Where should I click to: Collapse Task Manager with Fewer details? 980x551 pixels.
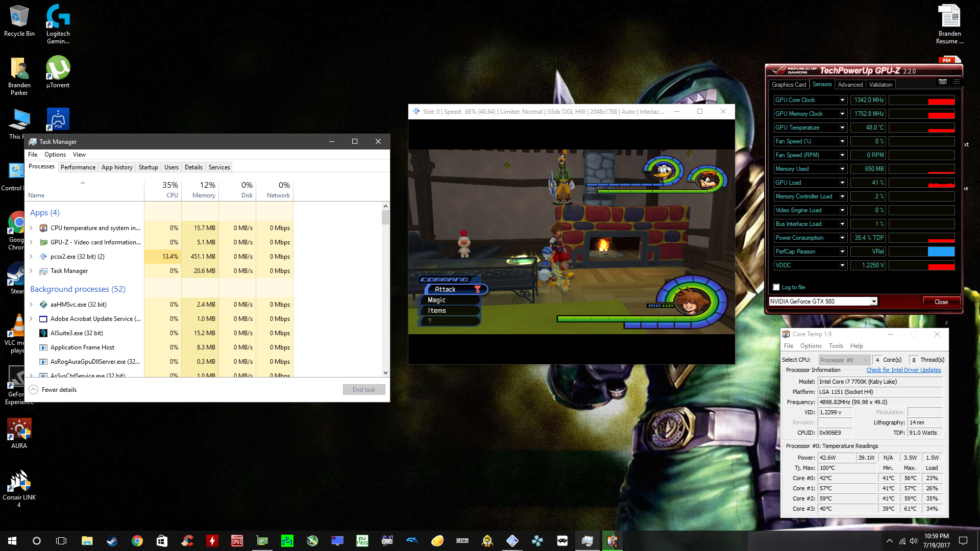pyautogui.click(x=53, y=390)
